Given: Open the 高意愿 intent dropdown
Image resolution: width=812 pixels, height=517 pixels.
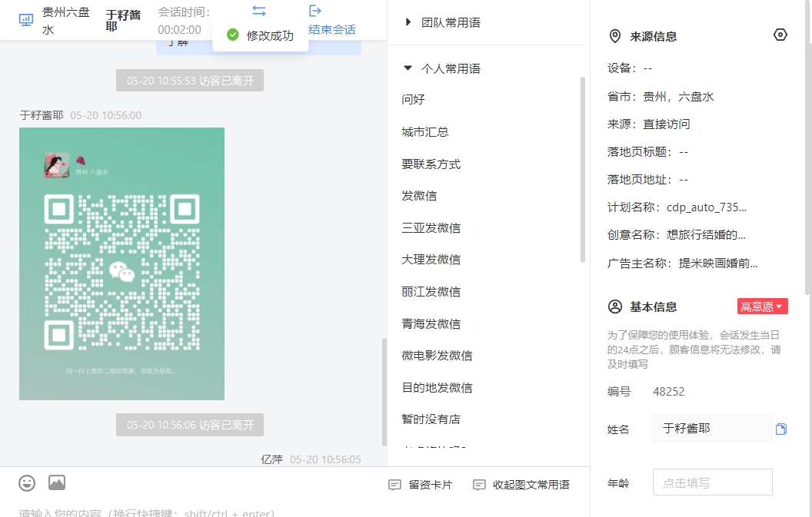Looking at the screenshot, I should point(763,307).
